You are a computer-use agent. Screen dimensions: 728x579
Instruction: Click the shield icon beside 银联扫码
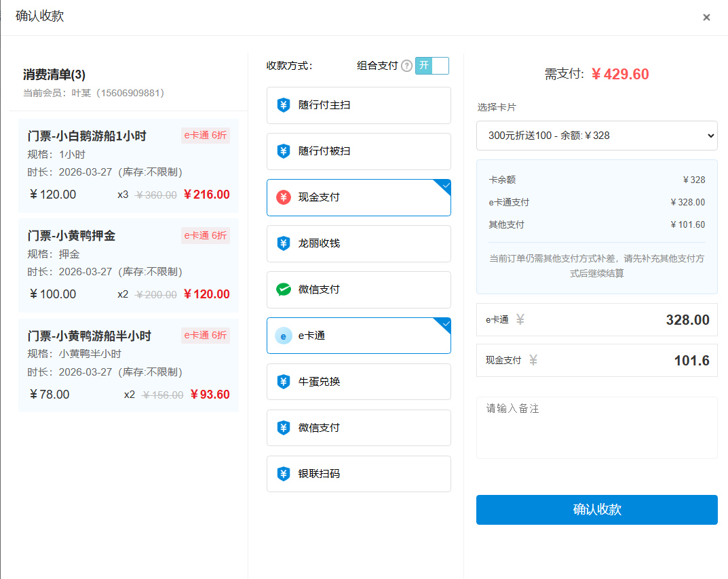tap(284, 474)
